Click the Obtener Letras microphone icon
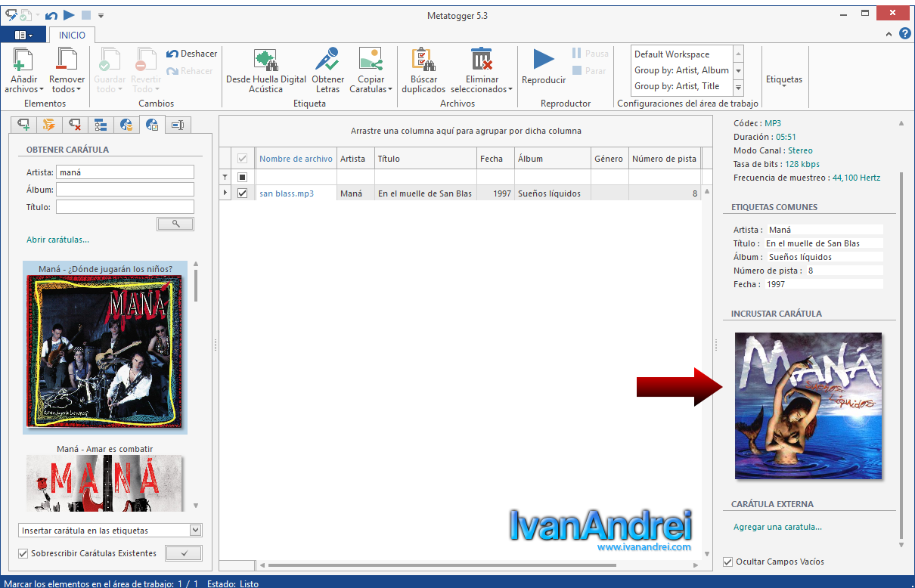 (327, 60)
